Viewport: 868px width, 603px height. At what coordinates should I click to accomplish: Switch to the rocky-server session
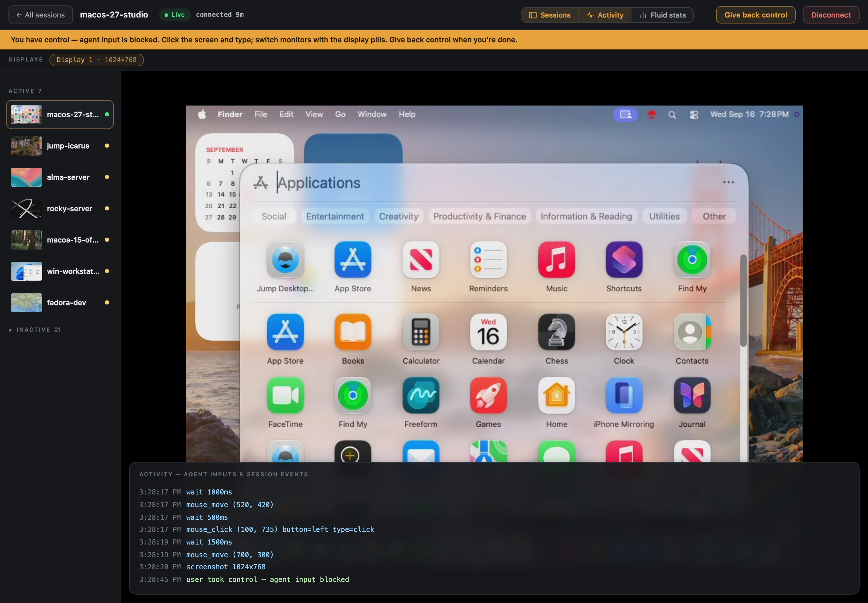[x=60, y=209]
